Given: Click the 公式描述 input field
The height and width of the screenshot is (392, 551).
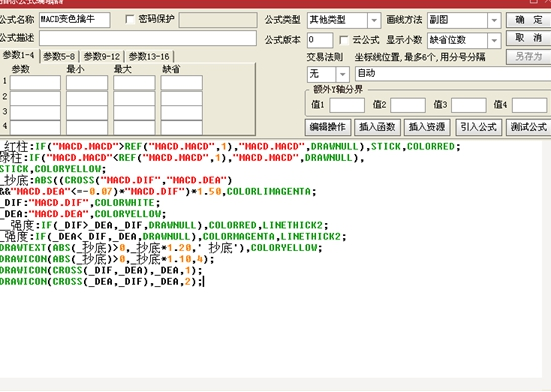Looking at the screenshot, I should [148, 38].
